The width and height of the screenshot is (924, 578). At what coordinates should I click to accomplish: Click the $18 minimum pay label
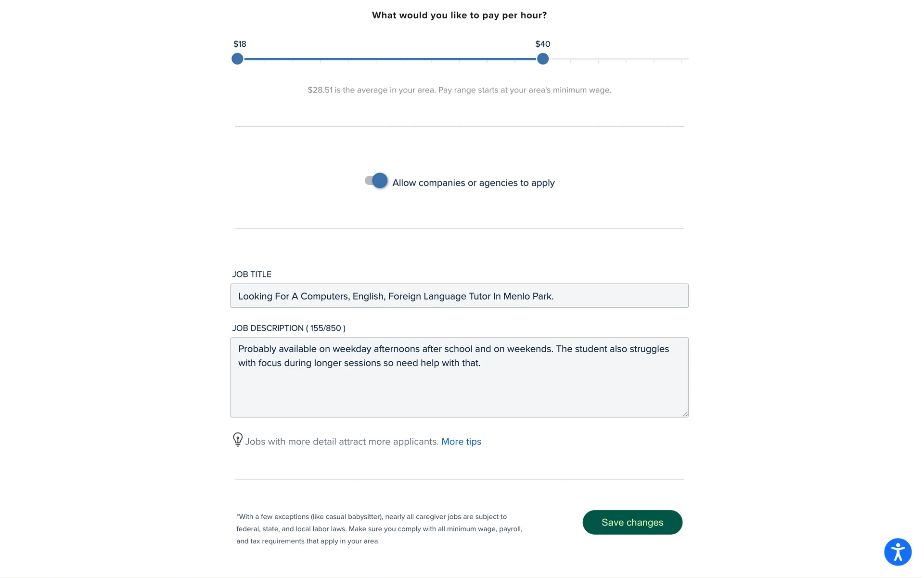point(240,44)
